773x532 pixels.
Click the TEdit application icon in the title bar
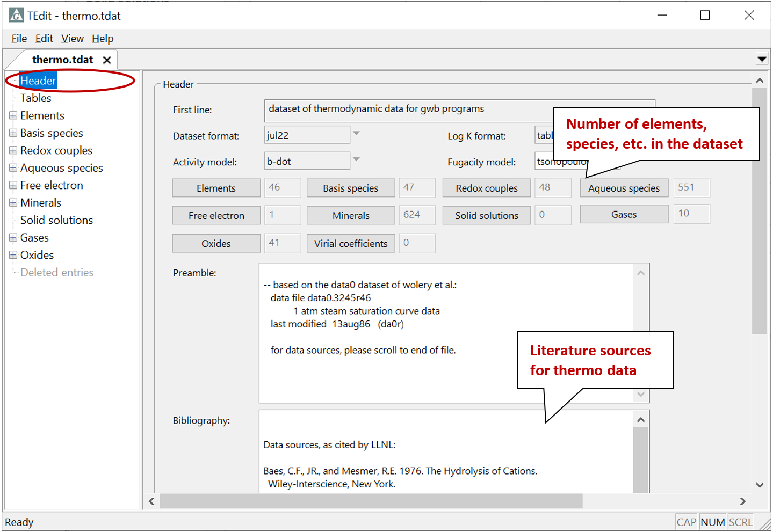point(17,15)
